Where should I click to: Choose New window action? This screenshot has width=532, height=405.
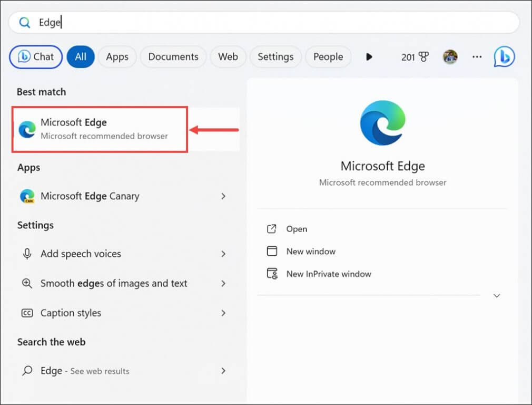[311, 252]
